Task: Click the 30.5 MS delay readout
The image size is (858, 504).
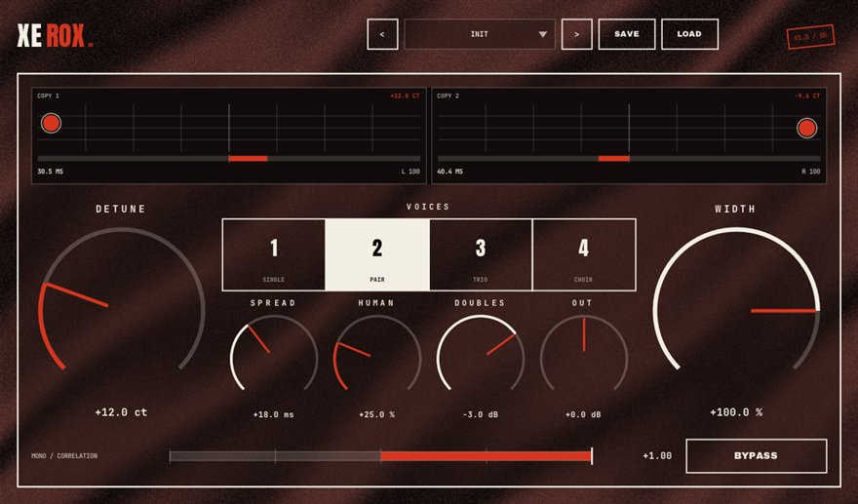Action: pyautogui.click(x=51, y=172)
